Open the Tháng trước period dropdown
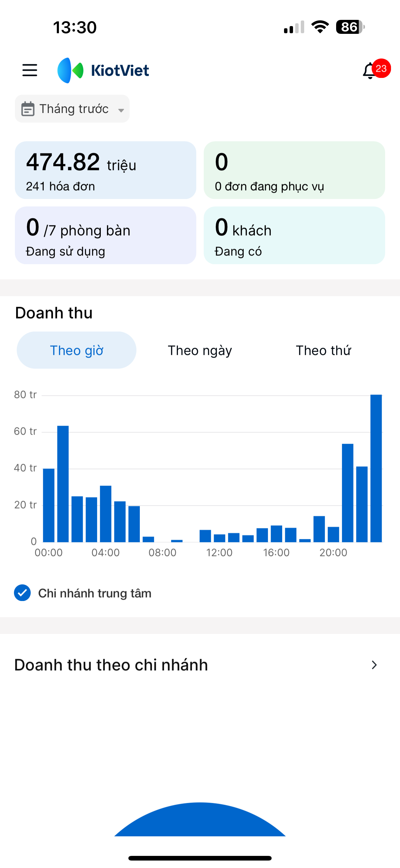400x868 pixels. 72,109
